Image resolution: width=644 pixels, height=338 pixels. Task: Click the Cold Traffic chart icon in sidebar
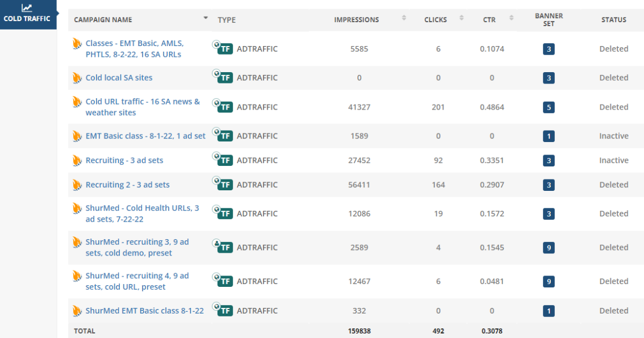pos(27,8)
